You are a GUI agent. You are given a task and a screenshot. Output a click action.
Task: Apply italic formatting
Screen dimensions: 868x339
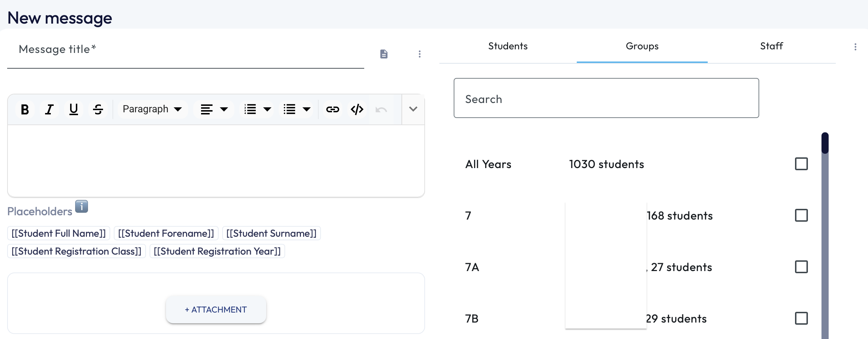[49, 109]
